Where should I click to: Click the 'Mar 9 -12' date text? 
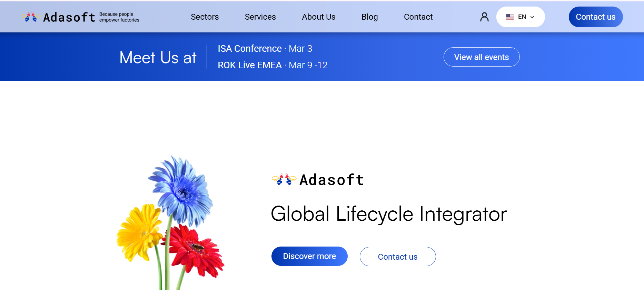coord(308,65)
